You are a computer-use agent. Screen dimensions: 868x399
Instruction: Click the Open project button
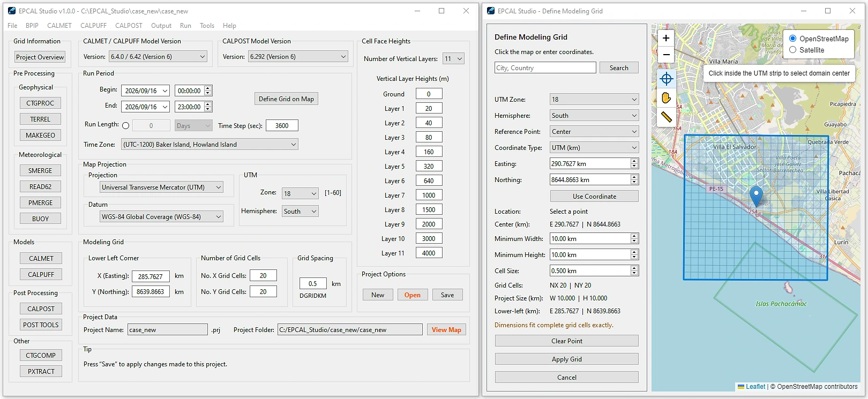coord(413,295)
